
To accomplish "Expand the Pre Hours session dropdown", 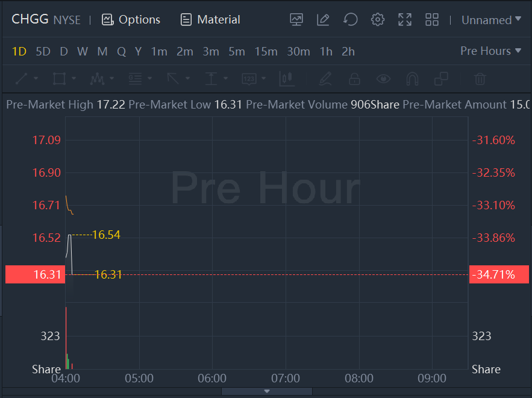I will click(490, 51).
